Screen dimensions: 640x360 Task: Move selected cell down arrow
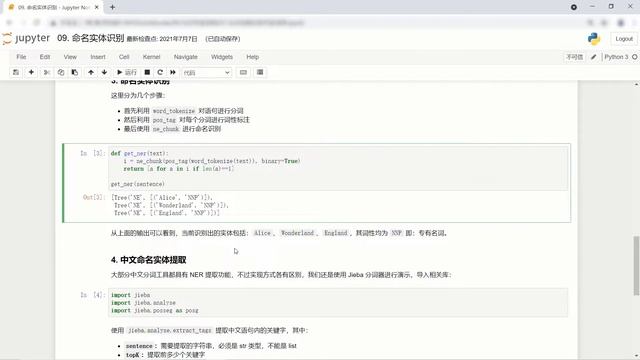104,72
